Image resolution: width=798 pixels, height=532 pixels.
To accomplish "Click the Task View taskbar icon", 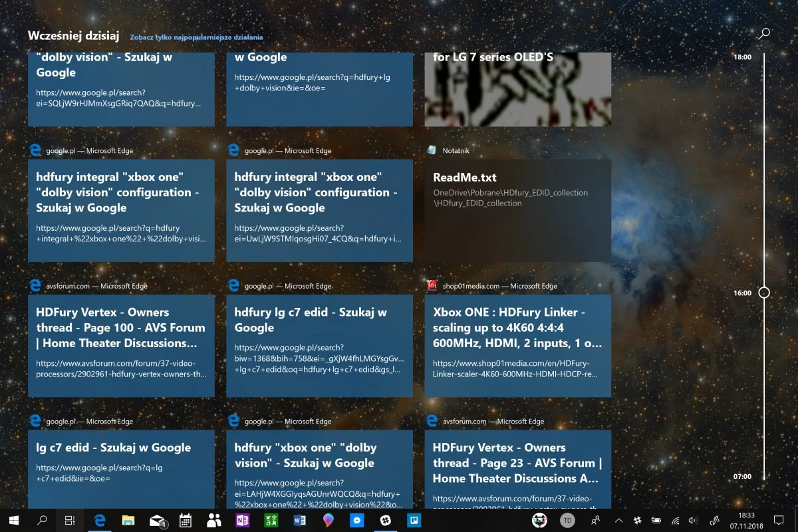I will 70,521.
